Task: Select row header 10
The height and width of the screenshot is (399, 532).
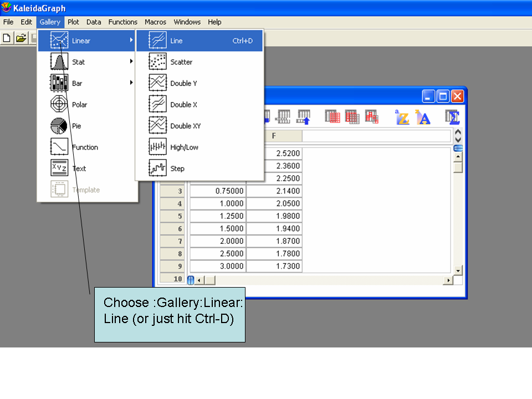Action: [x=172, y=279]
